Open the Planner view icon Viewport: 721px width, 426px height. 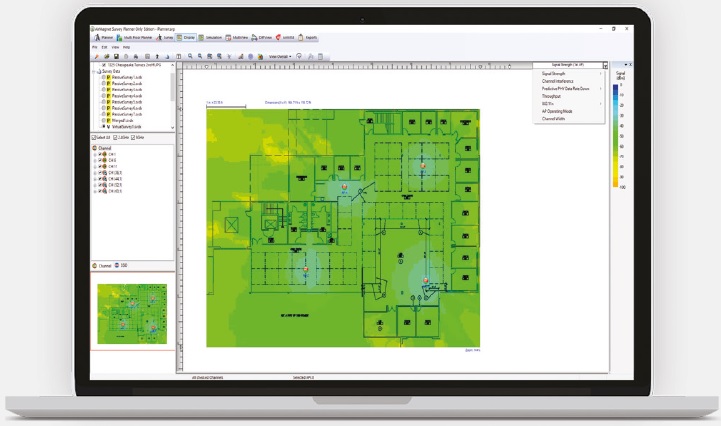point(103,38)
